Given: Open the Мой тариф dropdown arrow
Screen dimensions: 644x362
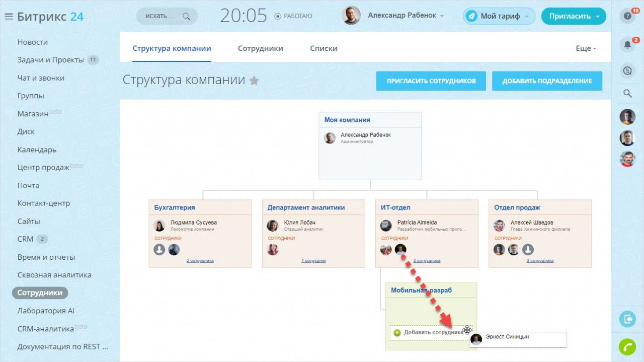Looking at the screenshot, I should click(x=527, y=17).
